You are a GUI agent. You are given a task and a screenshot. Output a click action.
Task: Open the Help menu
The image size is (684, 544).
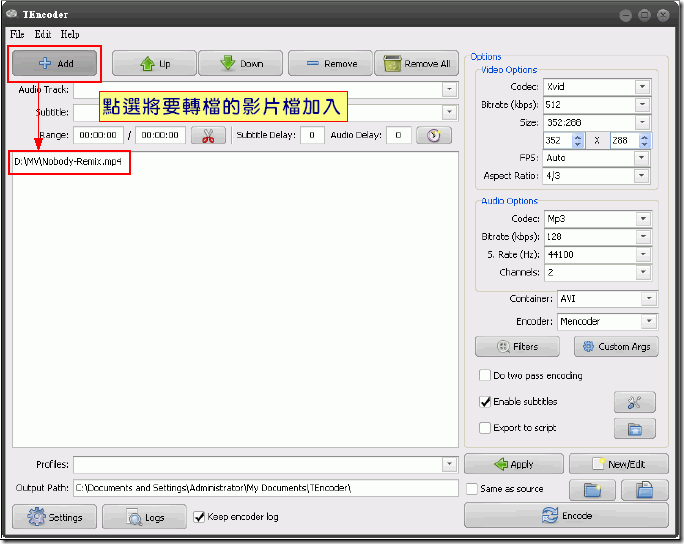(x=69, y=34)
